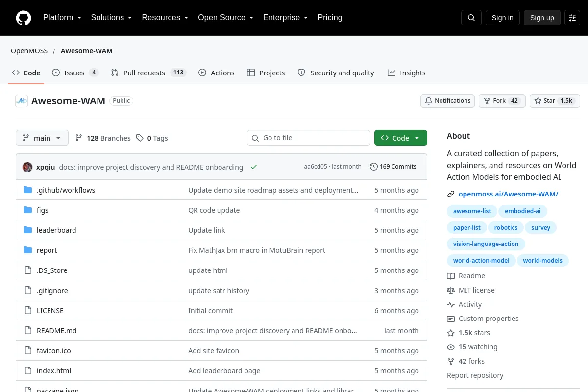Click the Sign in button
The image size is (588, 392).
click(502, 18)
